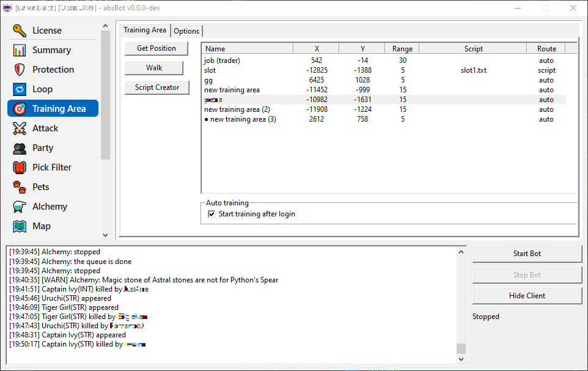
Task: Click the Hide Client button
Action: click(527, 296)
